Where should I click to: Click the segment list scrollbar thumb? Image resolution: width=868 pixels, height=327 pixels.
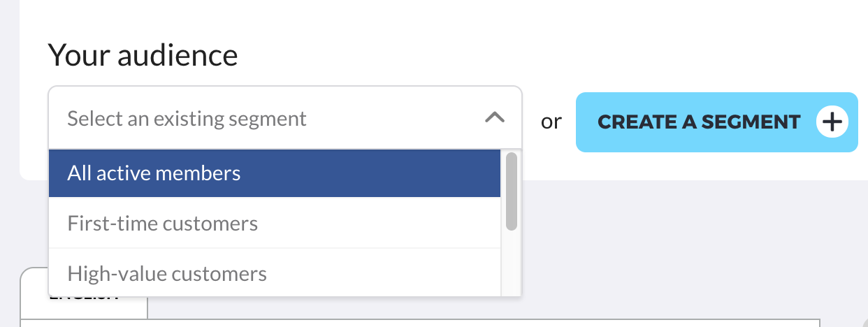click(x=511, y=191)
